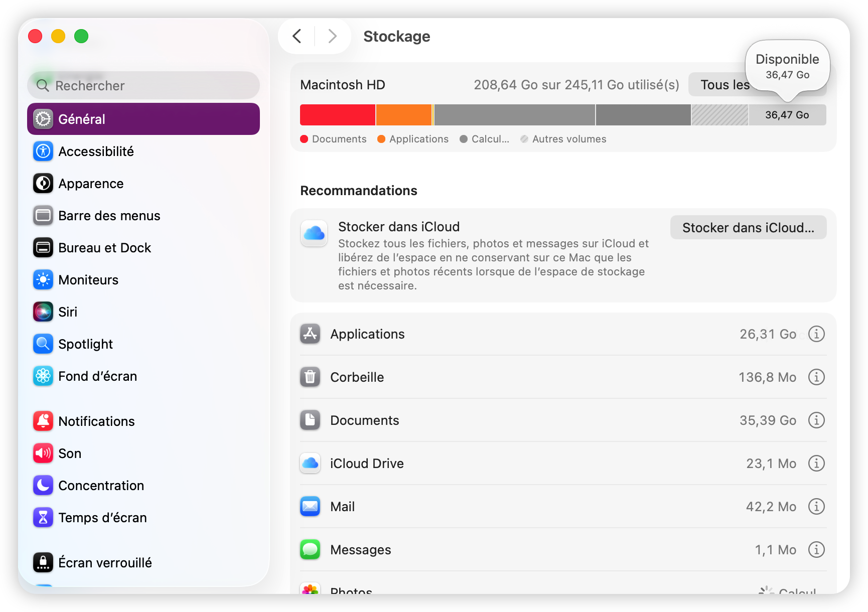This screenshot has height=612, width=868.
Task: Click the Documents legend label
Action: (x=339, y=139)
